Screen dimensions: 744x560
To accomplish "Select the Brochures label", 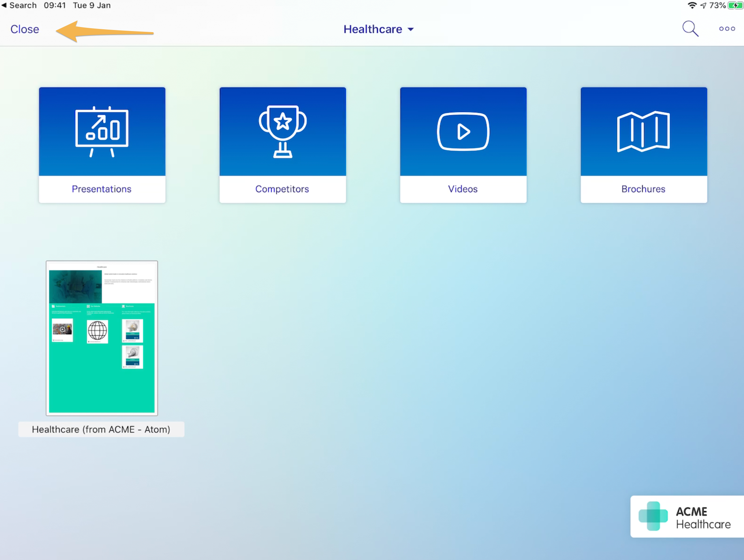I will coord(643,189).
